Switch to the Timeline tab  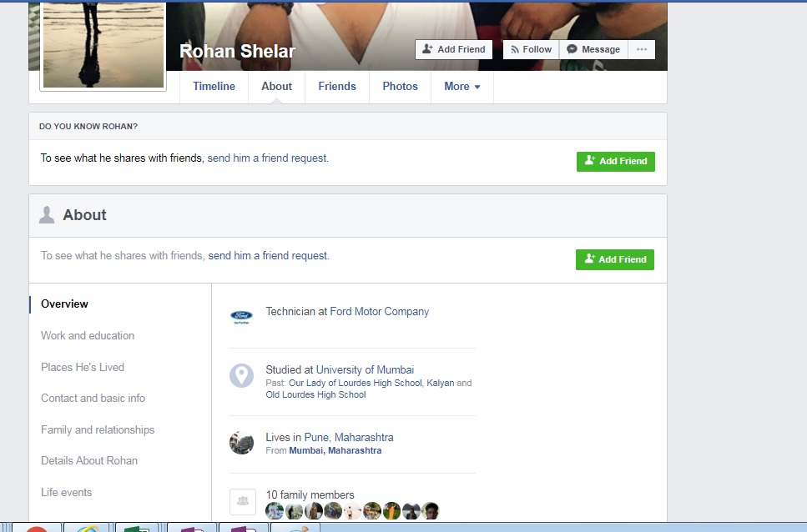[x=214, y=87]
